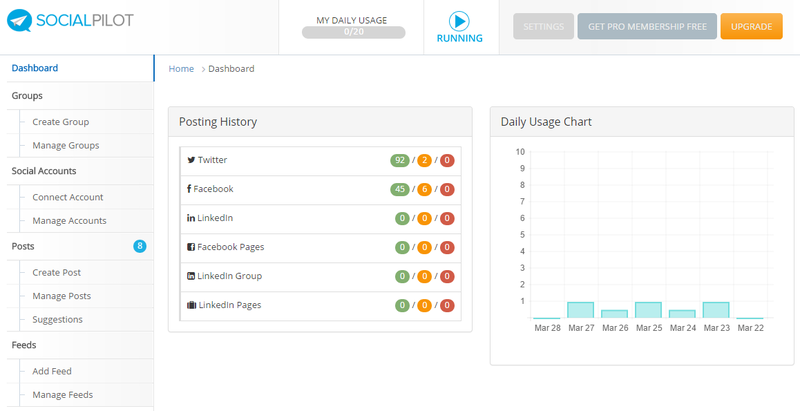
Task: Click the Dashboard breadcrumb text
Action: [x=231, y=69]
